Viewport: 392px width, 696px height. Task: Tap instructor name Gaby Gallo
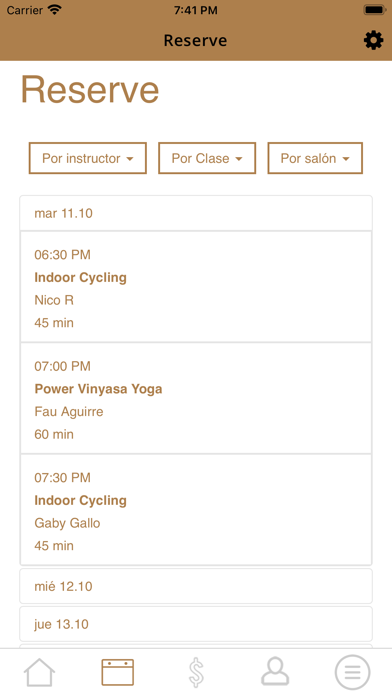pos(67,523)
